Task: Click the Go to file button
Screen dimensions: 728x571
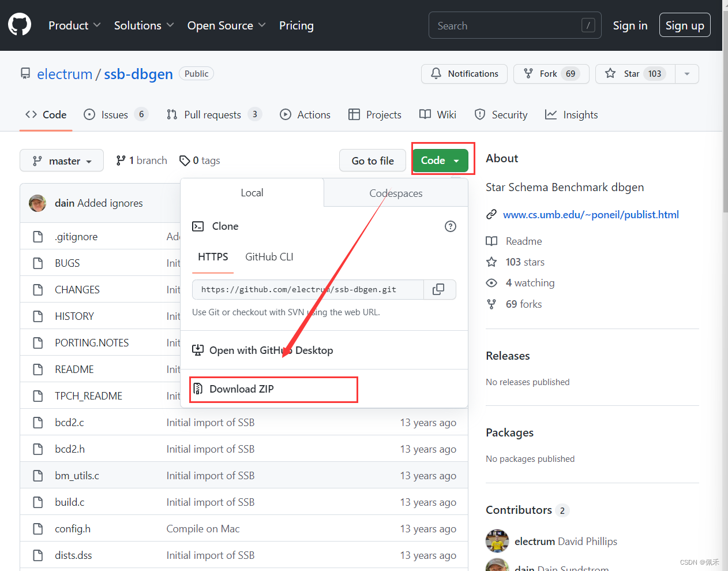Action: pos(373,161)
